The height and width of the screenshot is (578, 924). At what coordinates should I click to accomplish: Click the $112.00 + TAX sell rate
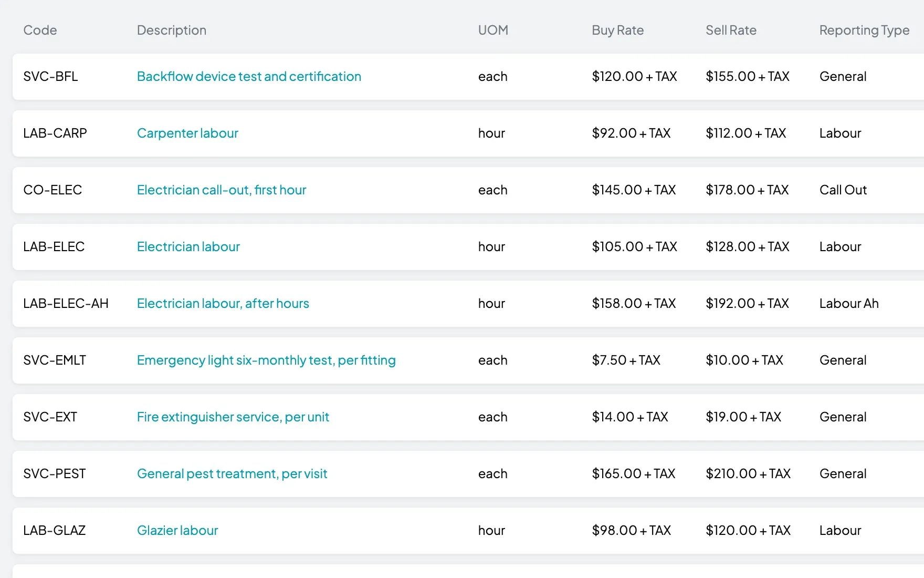coord(745,133)
